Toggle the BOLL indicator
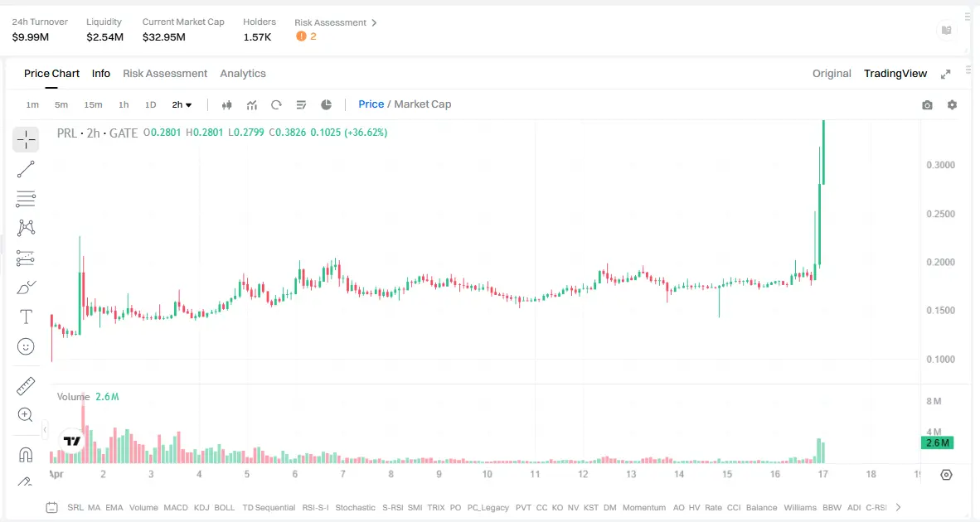This screenshot has height=522, width=980. pyautogui.click(x=222, y=507)
